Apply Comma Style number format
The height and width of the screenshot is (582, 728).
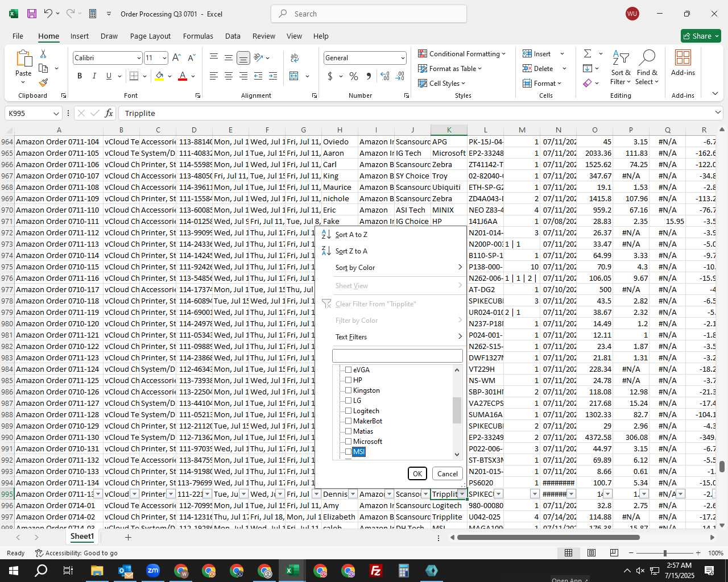coord(369,76)
